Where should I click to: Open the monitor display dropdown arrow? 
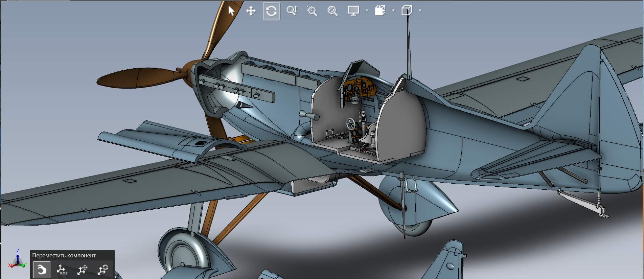[x=367, y=11]
